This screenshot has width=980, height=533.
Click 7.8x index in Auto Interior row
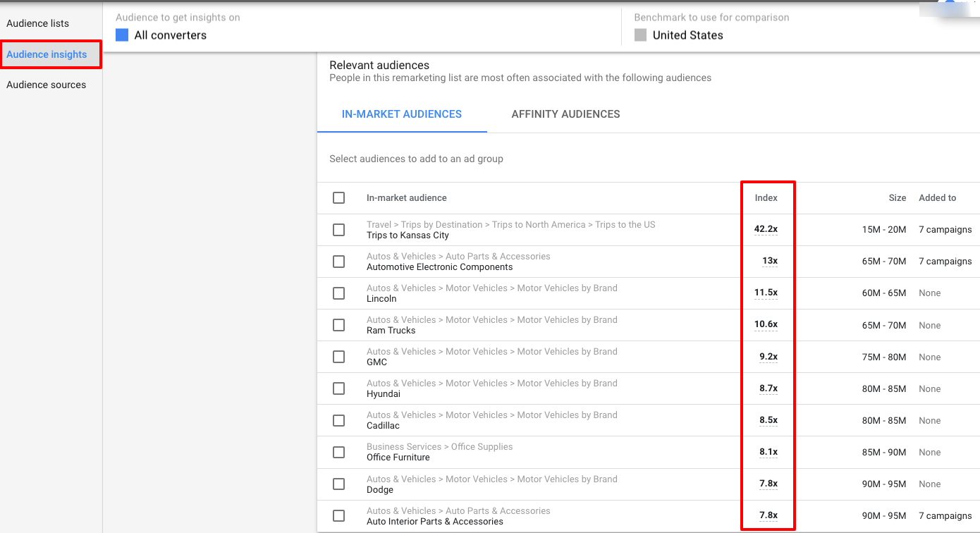point(768,515)
